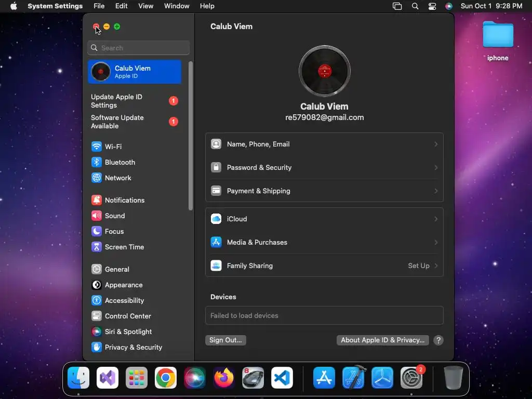
Task: Click the Siri icon in menu bar
Action: click(x=449, y=6)
